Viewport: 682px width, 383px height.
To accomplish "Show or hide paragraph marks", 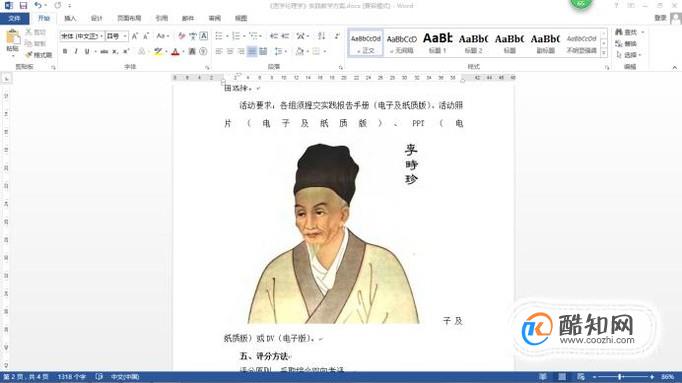I will point(337,36).
